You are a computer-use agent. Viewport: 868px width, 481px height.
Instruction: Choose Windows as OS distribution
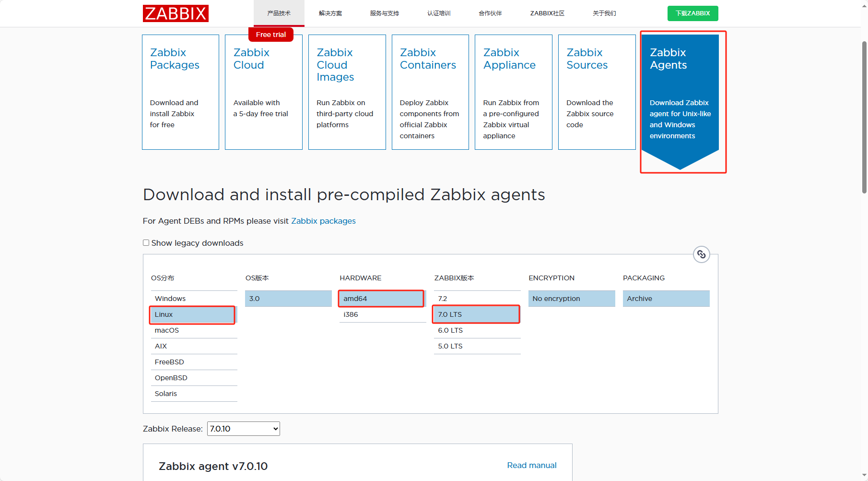click(x=194, y=299)
